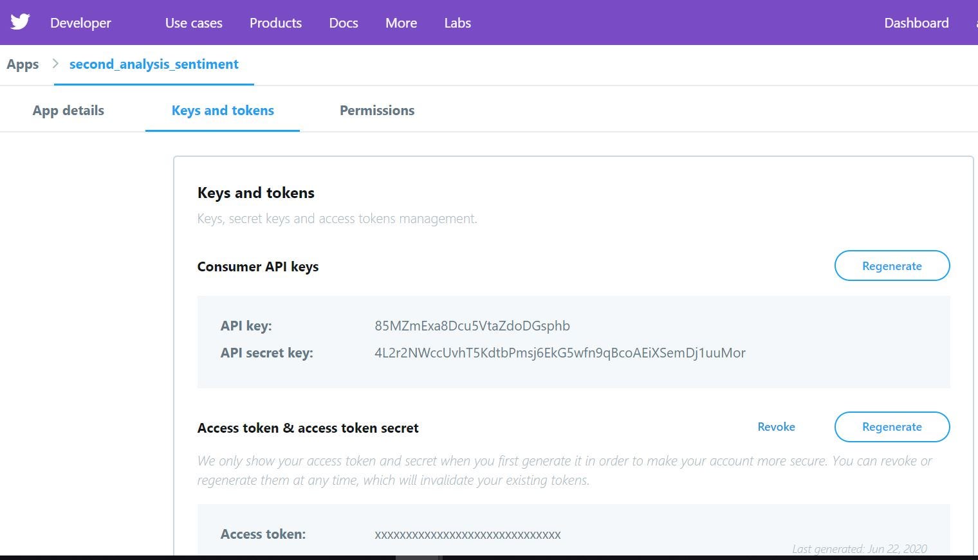Go to the Dashboard
This screenshot has width=978, height=560.
916,23
